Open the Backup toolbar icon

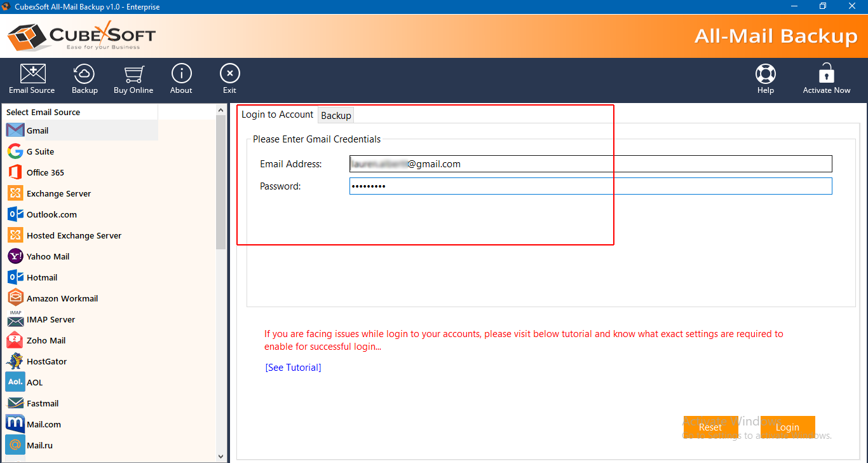click(85, 74)
